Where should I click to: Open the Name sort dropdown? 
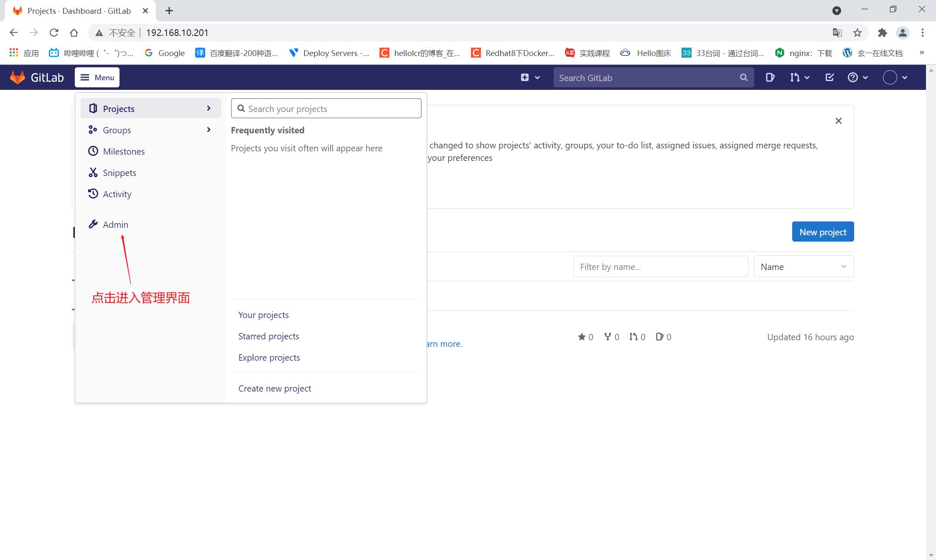tap(803, 267)
